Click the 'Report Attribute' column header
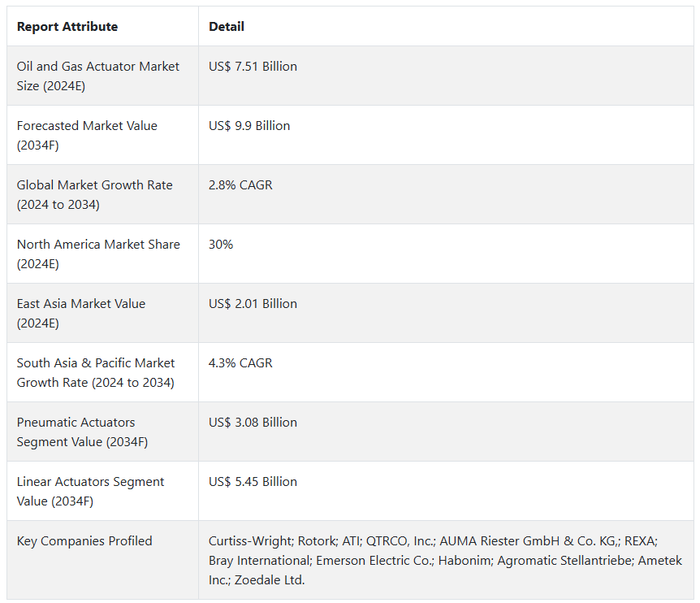The image size is (700, 603). [67, 27]
